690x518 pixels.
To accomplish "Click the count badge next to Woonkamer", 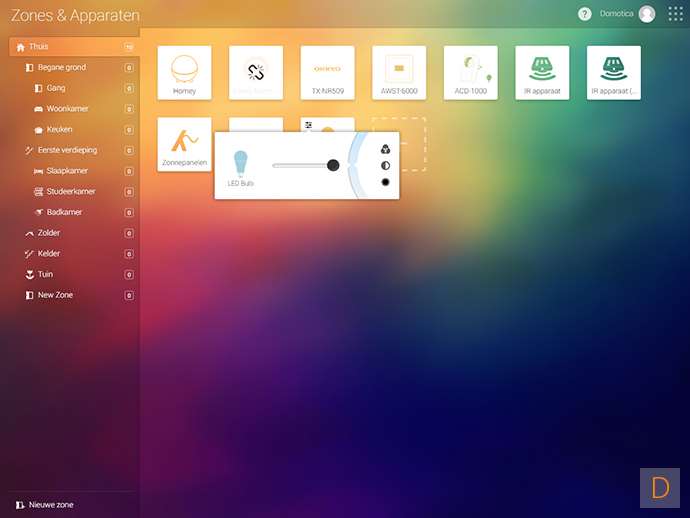I will (x=129, y=109).
